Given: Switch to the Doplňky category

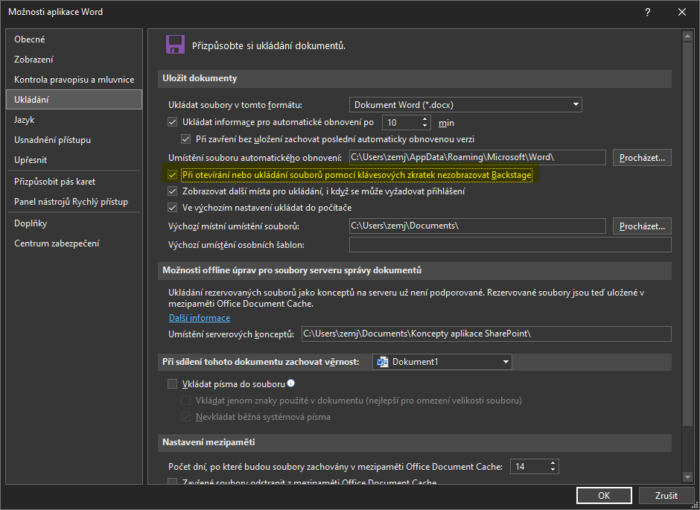Looking at the screenshot, I should point(74,223).
